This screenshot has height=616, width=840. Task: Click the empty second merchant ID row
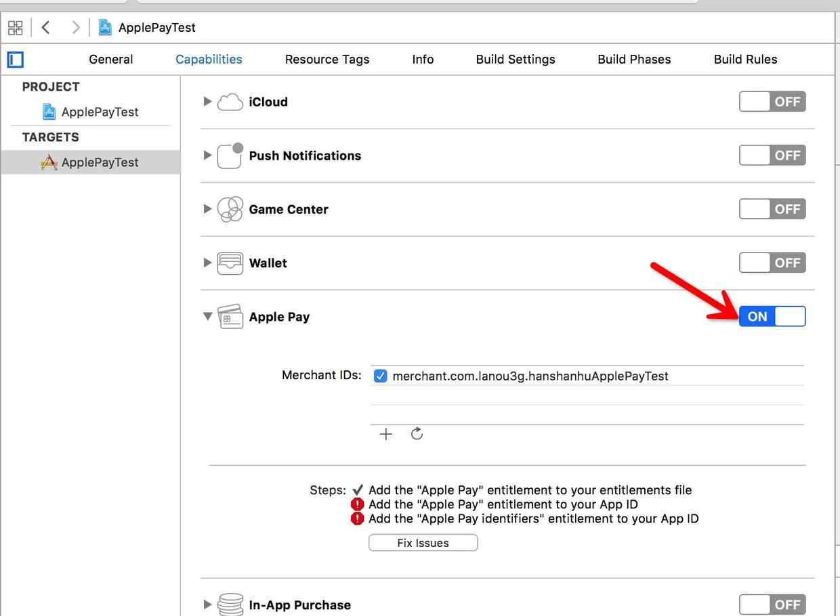point(587,395)
